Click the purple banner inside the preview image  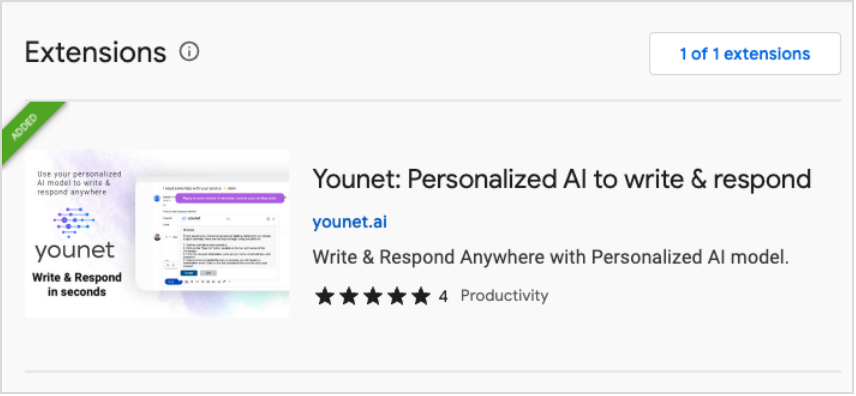(230, 198)
